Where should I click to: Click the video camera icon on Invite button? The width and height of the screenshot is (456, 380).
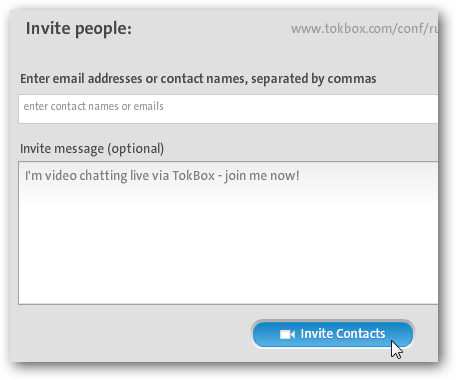tap(287, 334)
